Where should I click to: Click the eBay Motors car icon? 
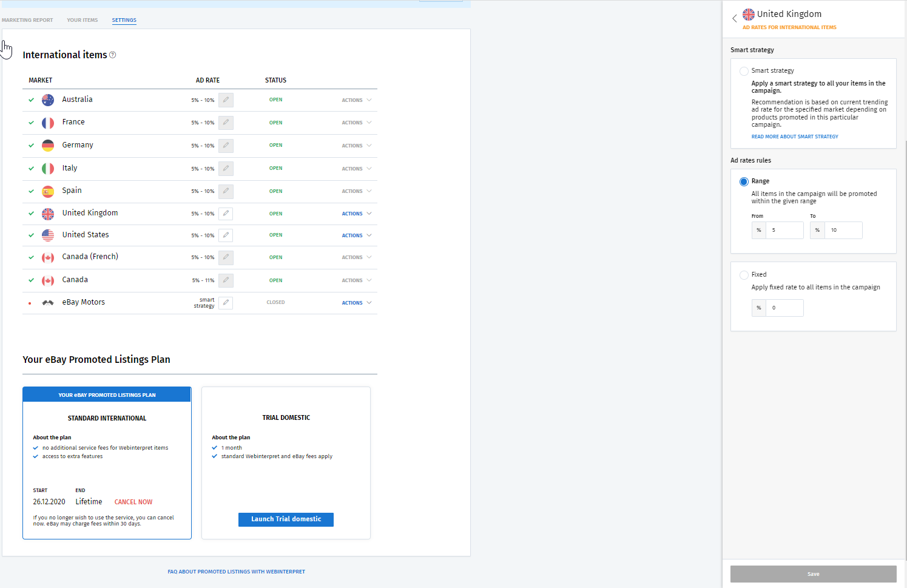48,302
